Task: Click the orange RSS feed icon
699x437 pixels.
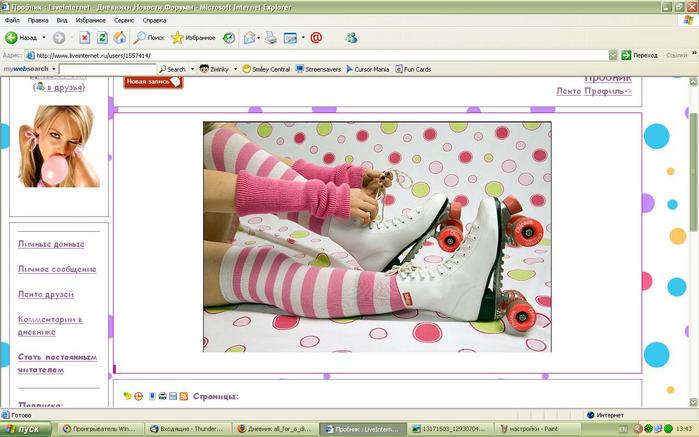Action: pos(184,396)
